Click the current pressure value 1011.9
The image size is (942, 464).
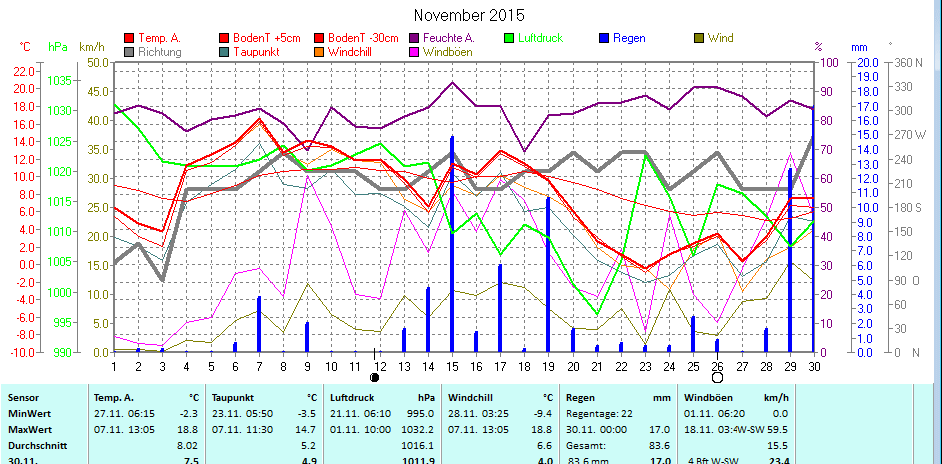pyautogui.click(x=418, y=461)
